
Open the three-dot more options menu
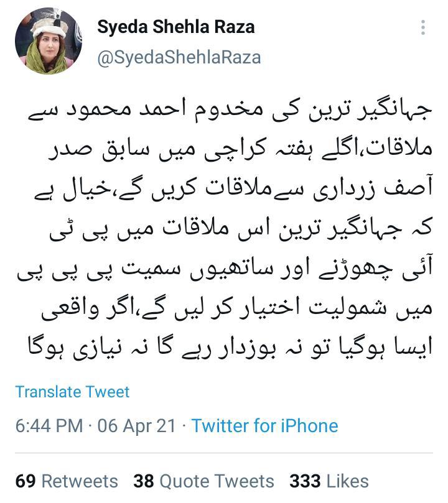tap(423, 27)
